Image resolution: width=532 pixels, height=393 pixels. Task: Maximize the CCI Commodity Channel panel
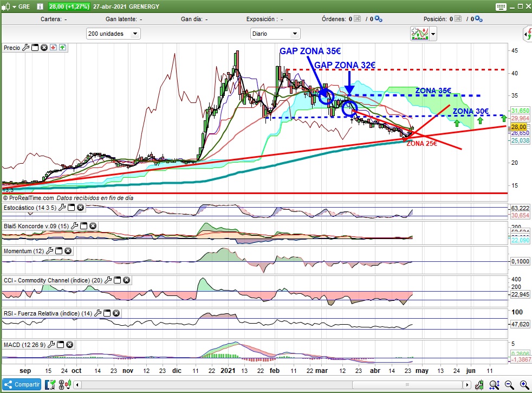(118, 280)
